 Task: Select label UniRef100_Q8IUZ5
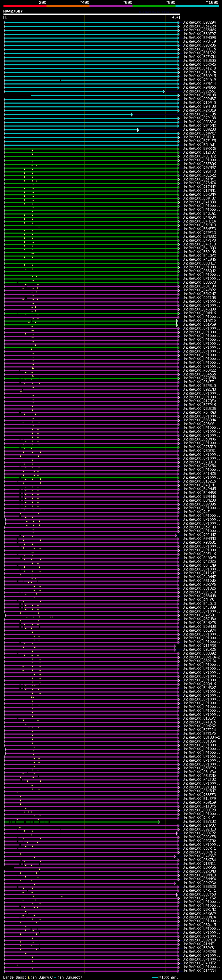pyautogui.click(x=199, y=589)
